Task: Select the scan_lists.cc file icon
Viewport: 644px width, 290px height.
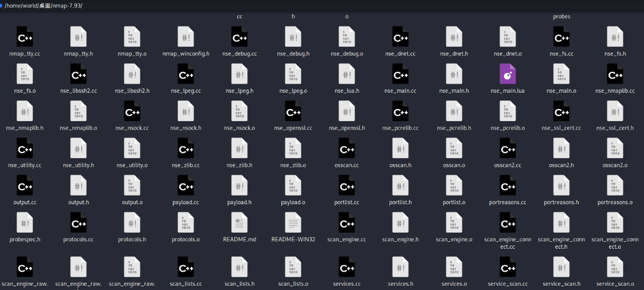Action: coord(186,267)
